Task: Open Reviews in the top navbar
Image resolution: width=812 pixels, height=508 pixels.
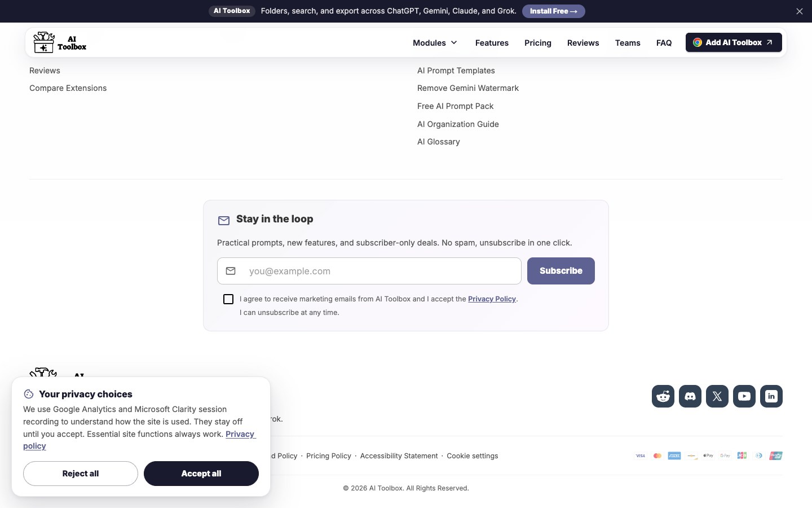Action: click(583, 43)
